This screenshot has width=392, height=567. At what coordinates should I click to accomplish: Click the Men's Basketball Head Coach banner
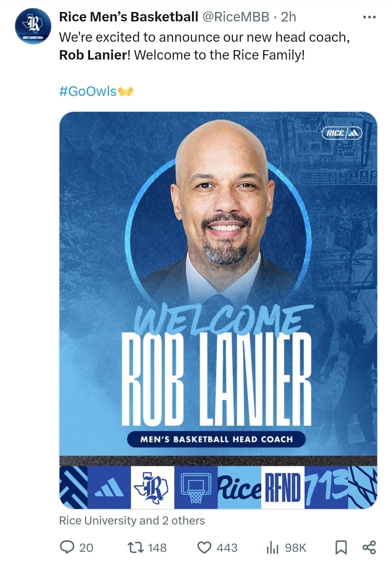click(x=216, y=439)
